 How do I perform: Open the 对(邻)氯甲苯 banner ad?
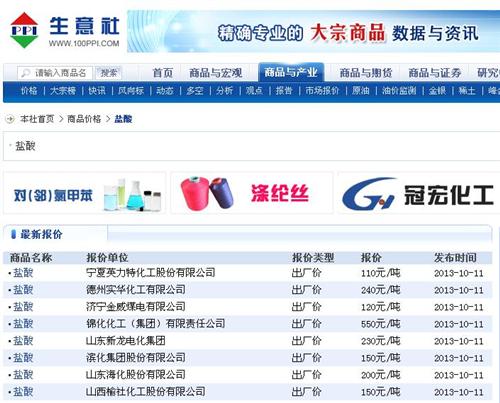click(x=85, y=193)
